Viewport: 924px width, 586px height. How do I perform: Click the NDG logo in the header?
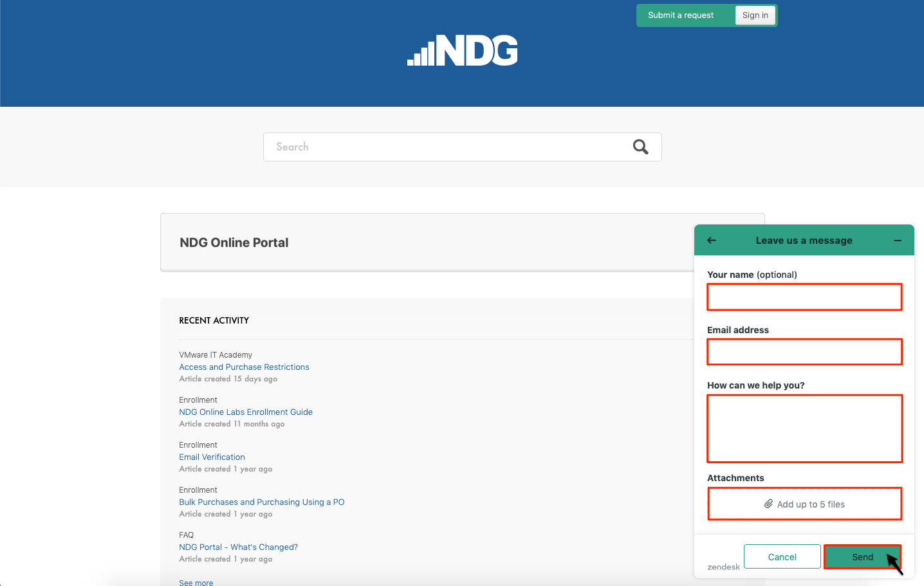pos(463,50)
